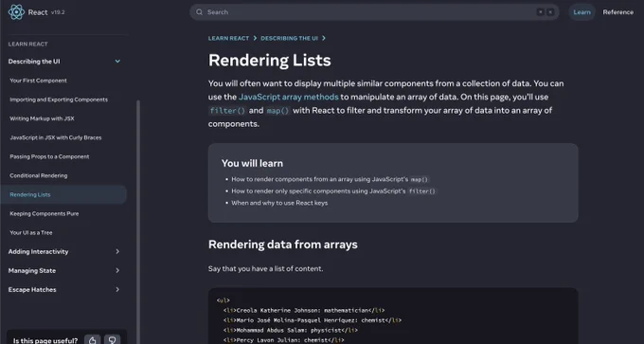The width and height of the screenshot is (644, 344).
Task: Click the React wordmark text link
Action: coord(38,12)
